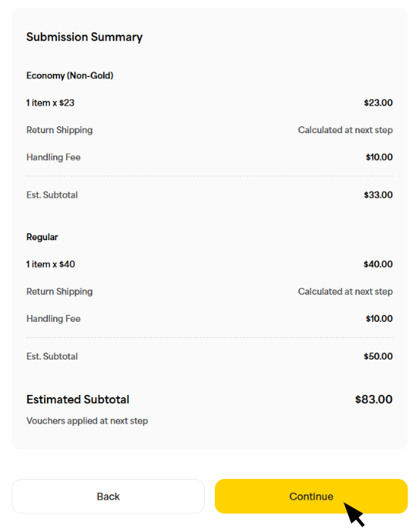Click Economy's Handling Fee label
The image size is (419, 532).
[53, 157]
